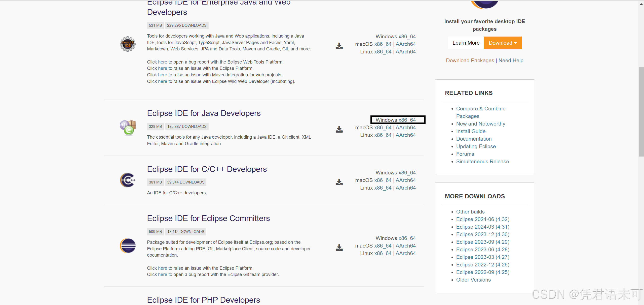This screenshot has height=305, width=644.
Task: Download Java Developers macOS x86_64 build
Action: pos(383,128)
